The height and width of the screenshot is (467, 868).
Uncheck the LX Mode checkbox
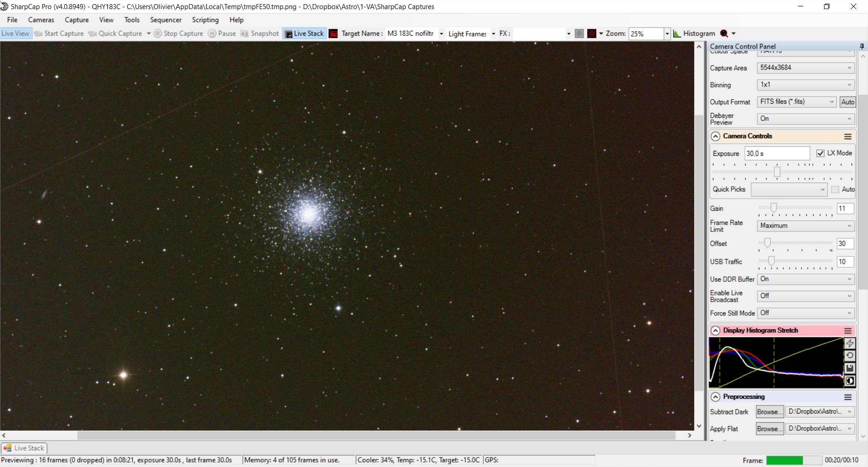tap(820, 153)
